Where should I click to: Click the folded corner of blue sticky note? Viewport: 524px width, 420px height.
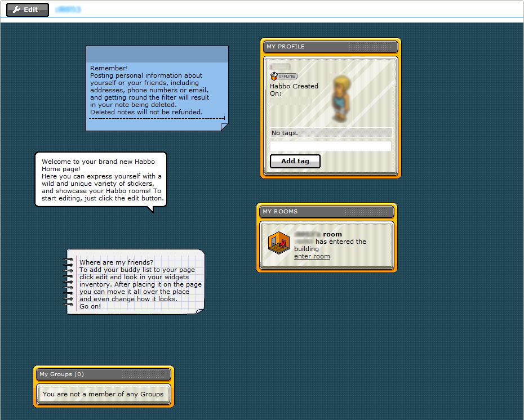point(224,127)
